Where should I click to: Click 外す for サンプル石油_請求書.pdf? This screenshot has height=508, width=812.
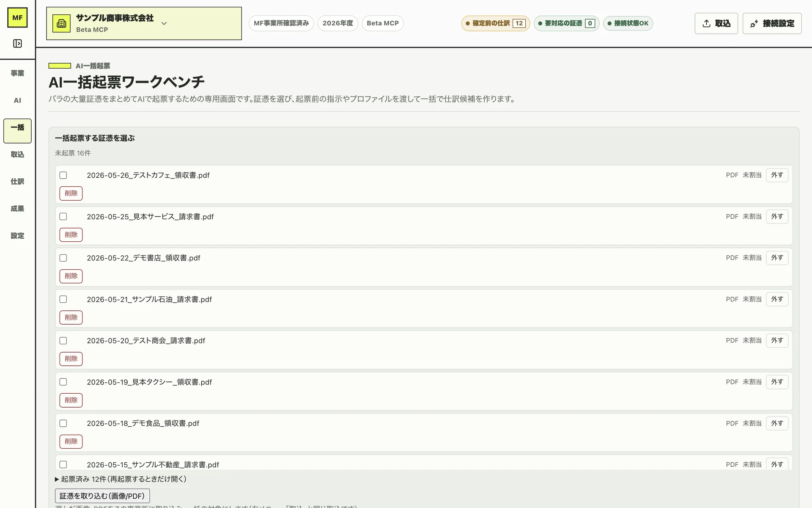(777, 299)
